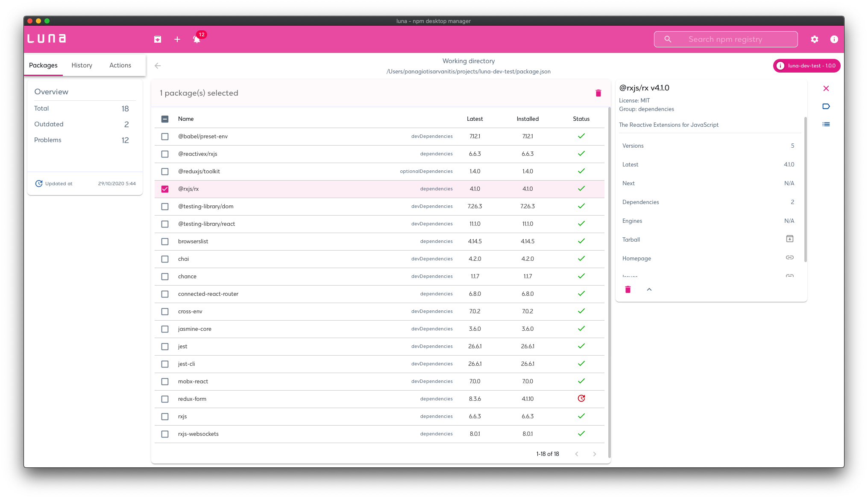Toggle the select-all checkbox in the table header
This screenshot has width=868, height=499.
pyautogui.click(x=165, y=119)
